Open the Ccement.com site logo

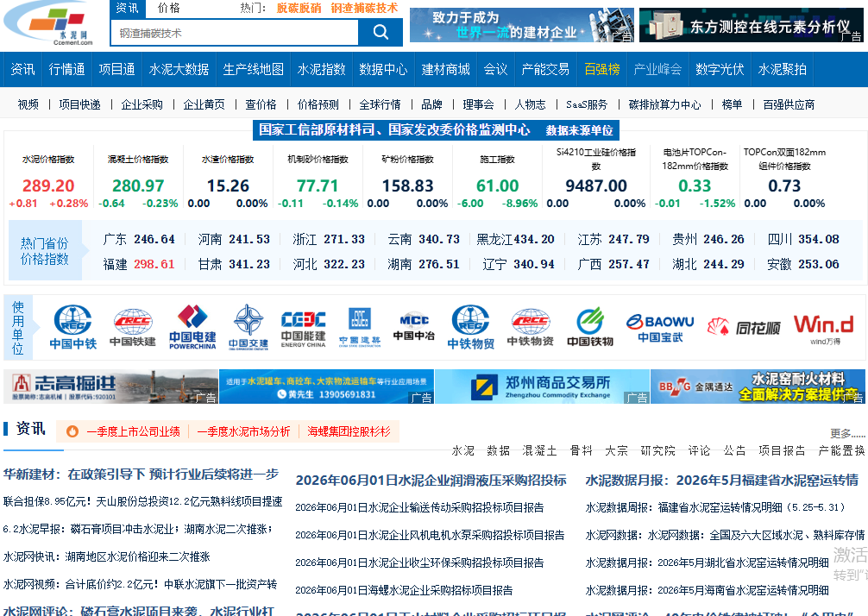(50, 23)
